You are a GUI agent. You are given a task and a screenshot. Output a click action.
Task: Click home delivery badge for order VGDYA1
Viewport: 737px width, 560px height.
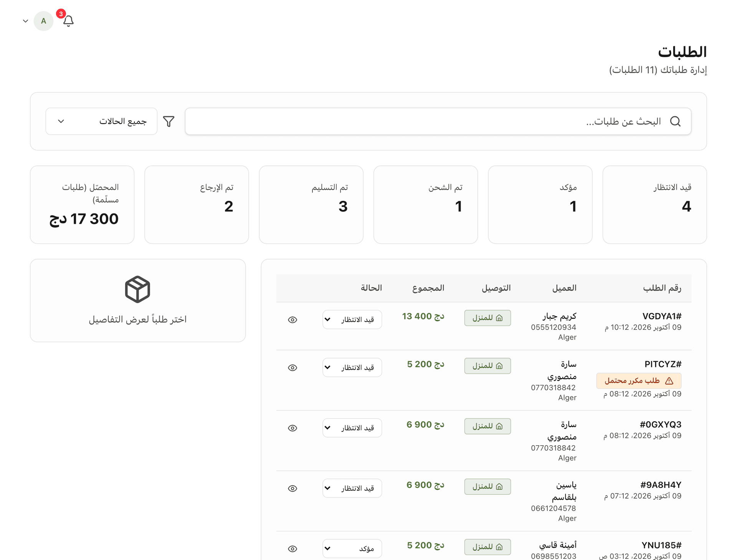click(x=487, y=318)
